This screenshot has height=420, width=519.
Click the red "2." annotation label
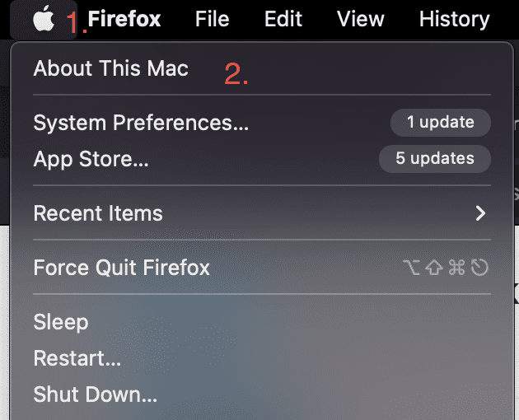236,76
